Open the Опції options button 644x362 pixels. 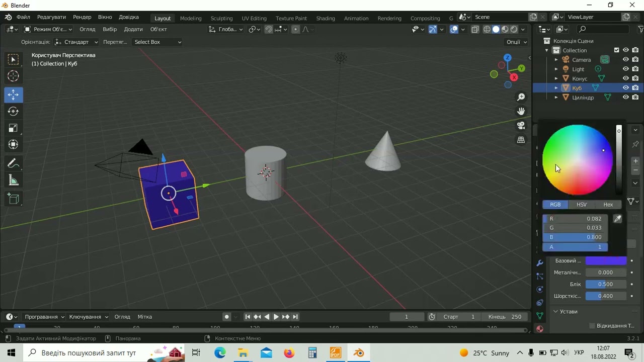pos(517,42)
